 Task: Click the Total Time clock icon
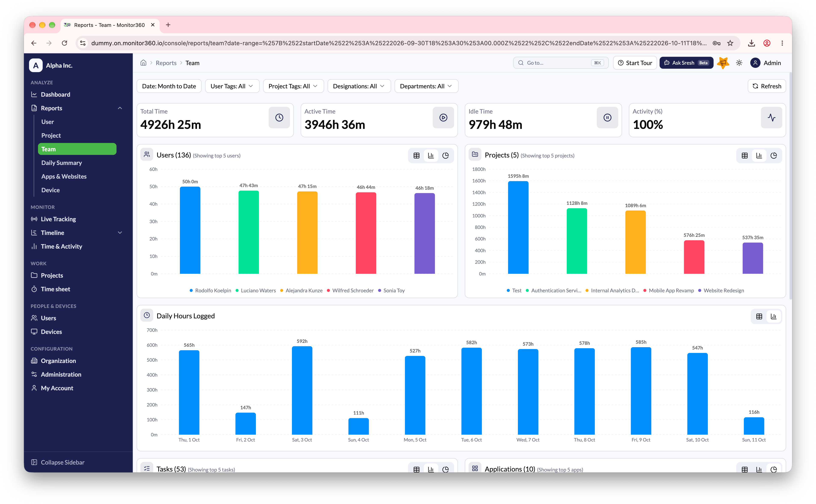279,117
